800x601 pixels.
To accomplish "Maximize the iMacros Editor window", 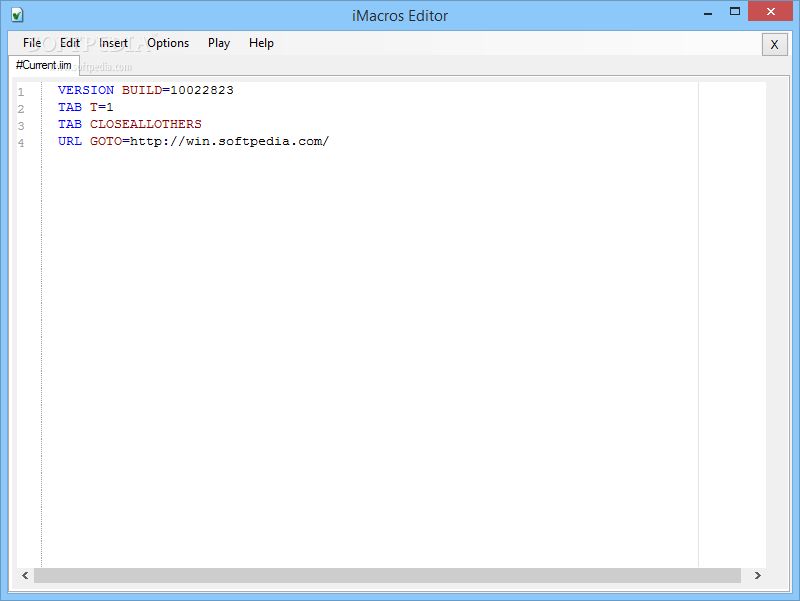I will 735,11.
